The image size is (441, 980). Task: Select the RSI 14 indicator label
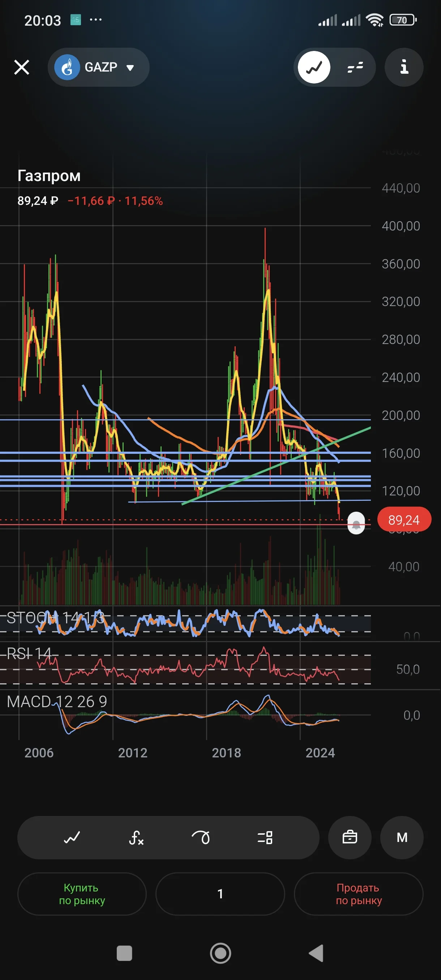tap(29, 654)
